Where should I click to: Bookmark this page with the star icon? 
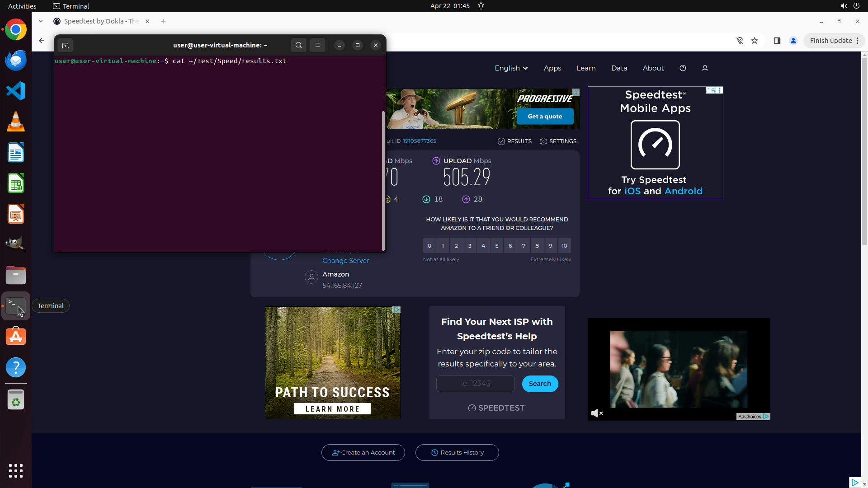755,41
